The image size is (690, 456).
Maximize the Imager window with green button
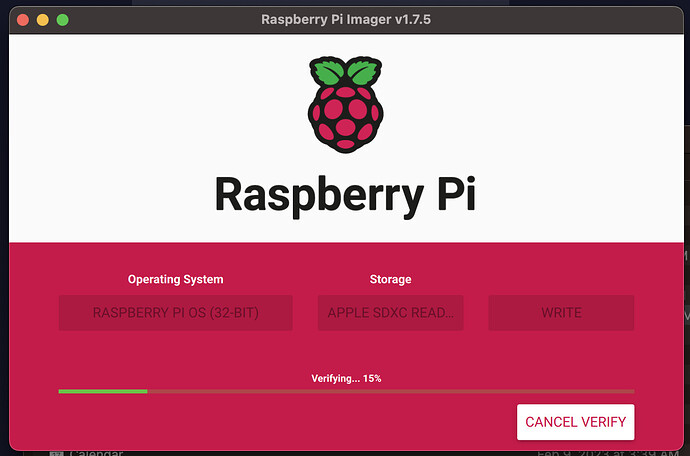62,20
